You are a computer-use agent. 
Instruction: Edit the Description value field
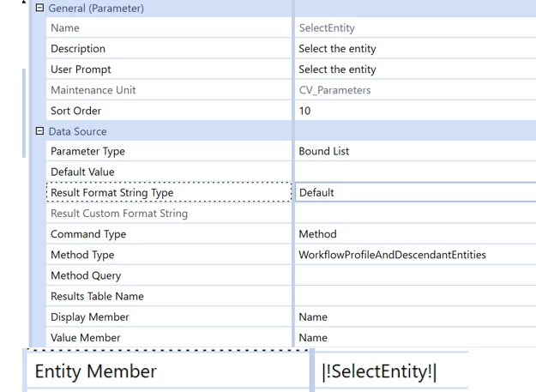[415, 49]
